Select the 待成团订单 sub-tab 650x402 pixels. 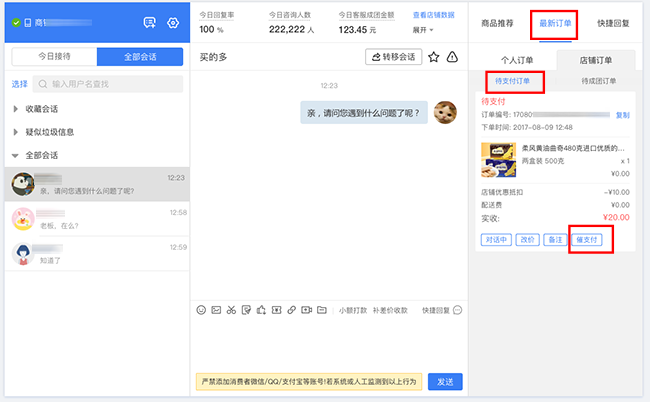pos(599,81)
